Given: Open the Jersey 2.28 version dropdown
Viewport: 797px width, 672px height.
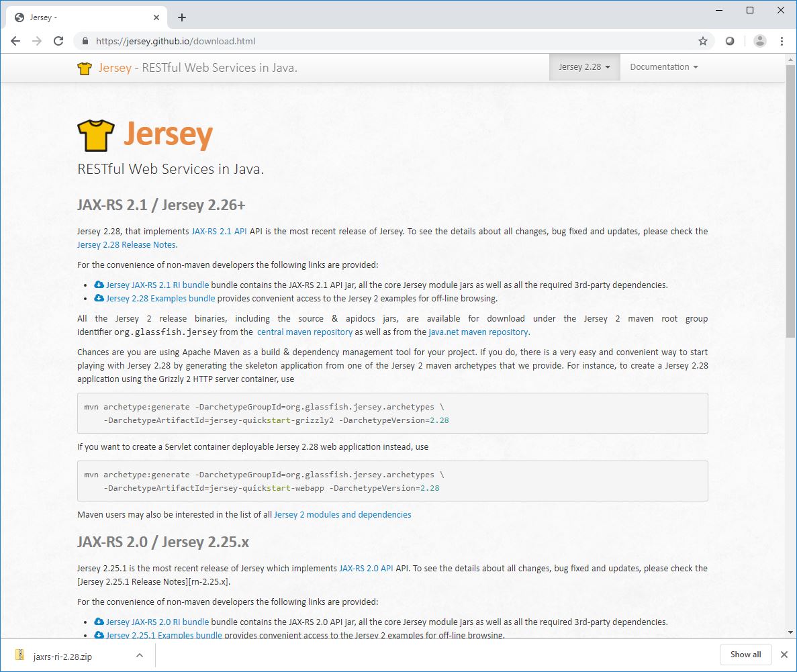Looking at the screenshot, I should click(585, 67).
